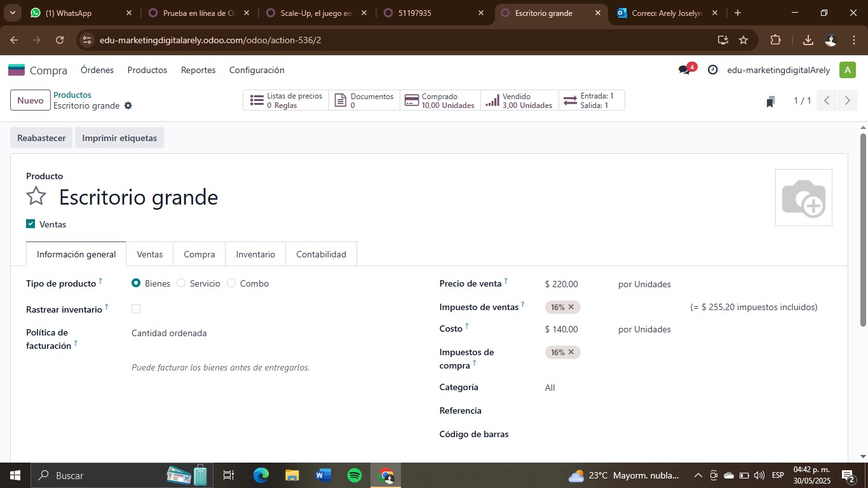Upload a product image via camera placeholder

coord(803,198)
